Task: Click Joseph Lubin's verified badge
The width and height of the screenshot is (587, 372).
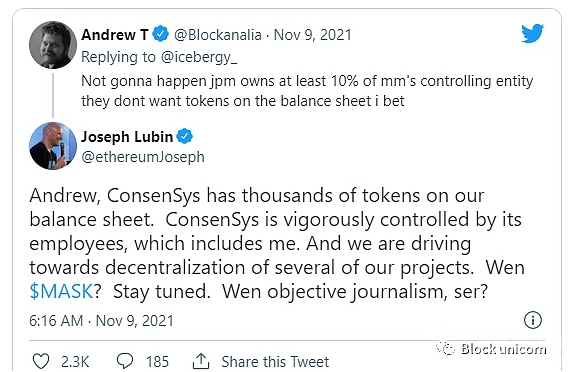Action: [x=185, y=137]
